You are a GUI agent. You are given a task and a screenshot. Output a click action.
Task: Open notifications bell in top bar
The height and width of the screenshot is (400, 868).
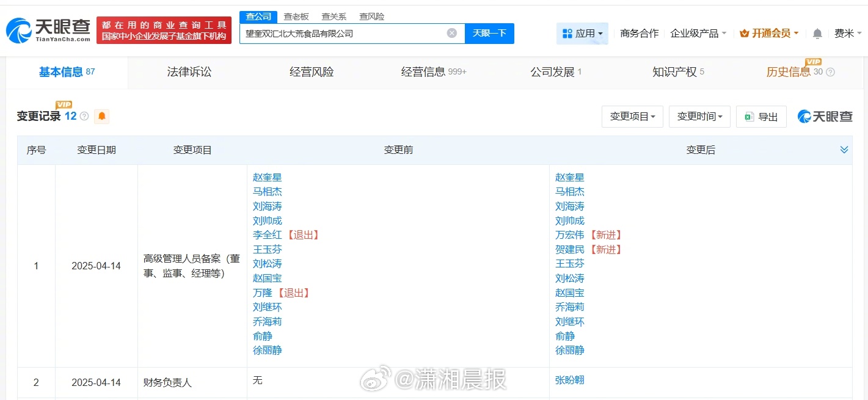click(817, 34)
